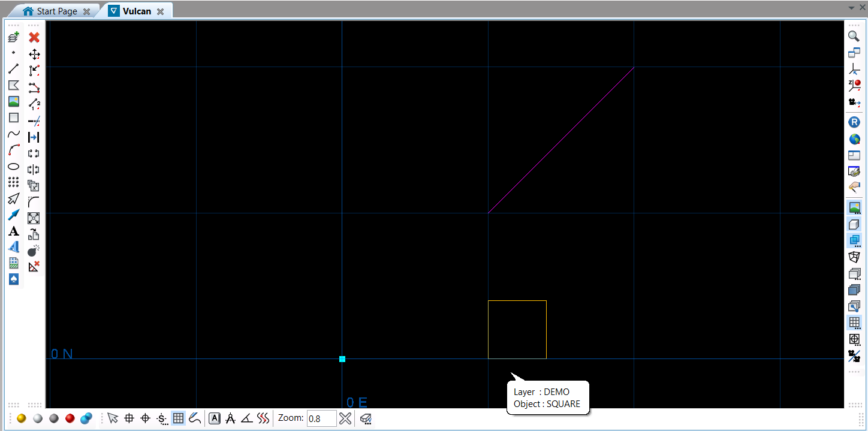Viewport: 868px width, 431px height.
Task: Click the mirror/flip tool
Action: (x=34, y=170)
